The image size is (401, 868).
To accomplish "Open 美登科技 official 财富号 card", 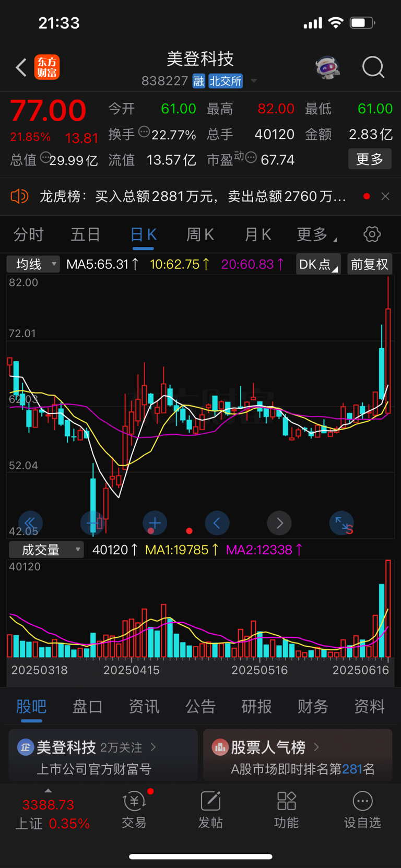I will click(x=103, y=756).
